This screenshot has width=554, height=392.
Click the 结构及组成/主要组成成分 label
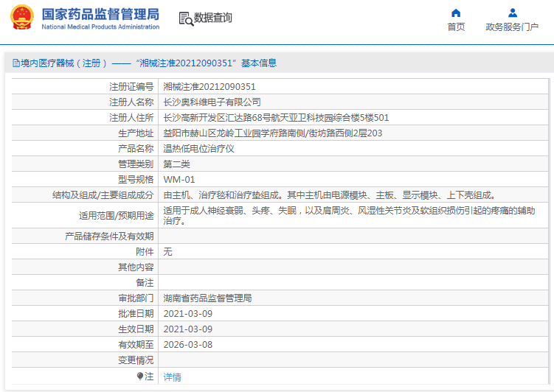[x=103, y=195]
